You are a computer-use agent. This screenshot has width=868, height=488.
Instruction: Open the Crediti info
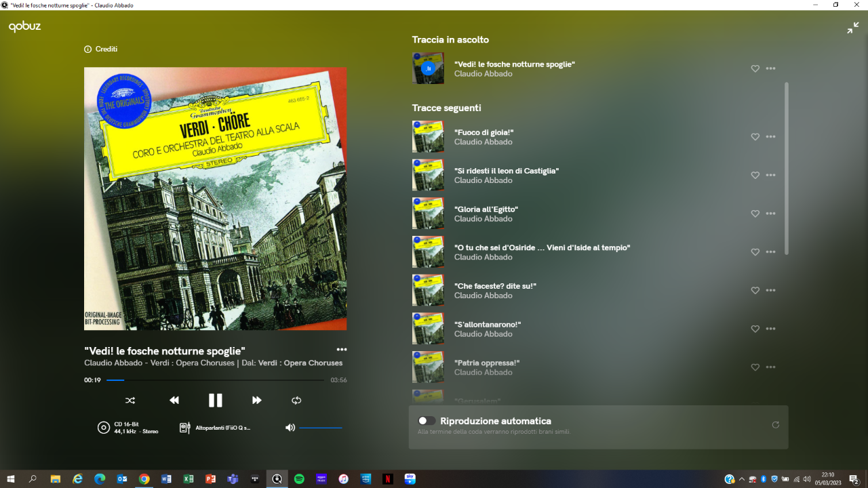(x=100, y=49)
